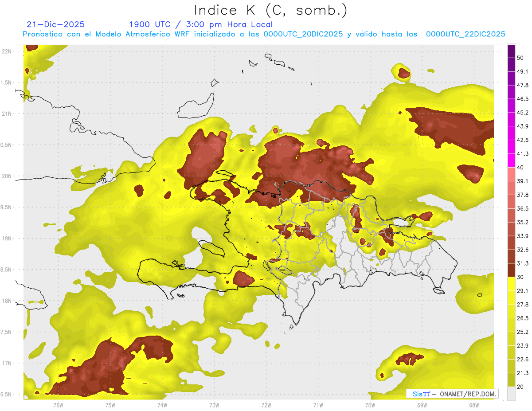Click the legend value '41.3'

coord(523,154)
